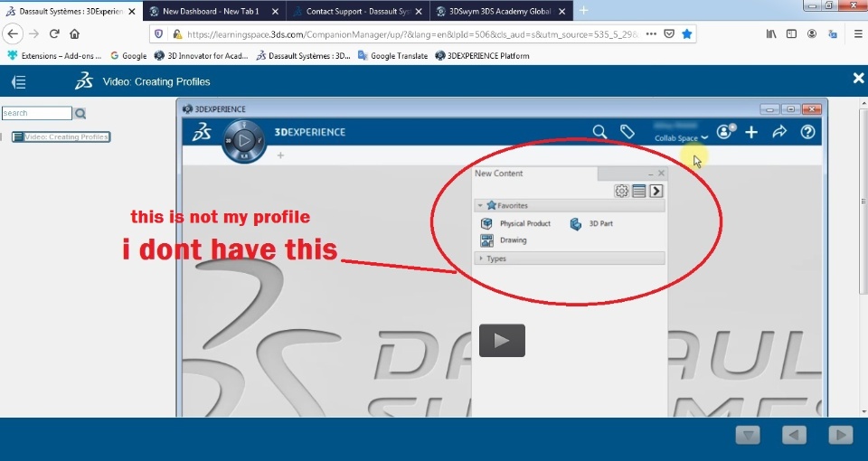Open Google Translate bookmark

[x=393, y=55]
